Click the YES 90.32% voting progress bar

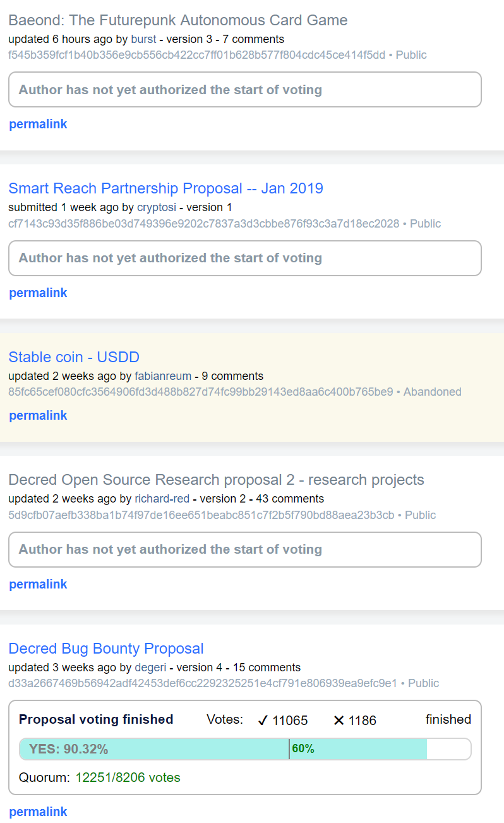coord(245,749)
